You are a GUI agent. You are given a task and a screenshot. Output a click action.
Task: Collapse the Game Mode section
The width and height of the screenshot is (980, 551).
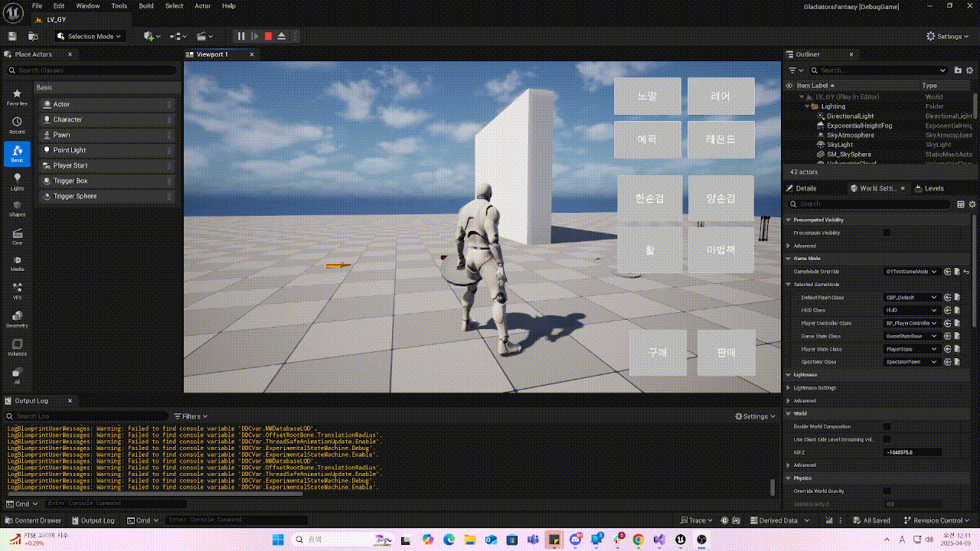click(789, 258)
